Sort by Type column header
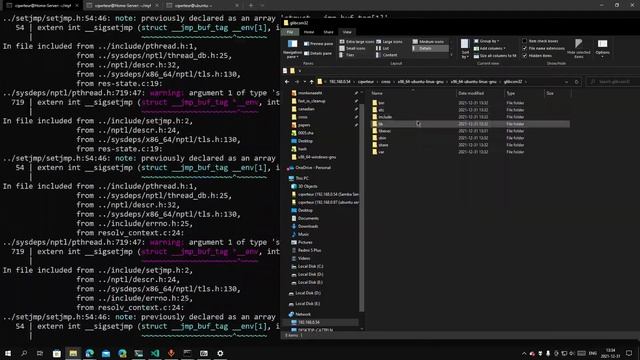This screenshot has width=640, height=360. point(524,93)
